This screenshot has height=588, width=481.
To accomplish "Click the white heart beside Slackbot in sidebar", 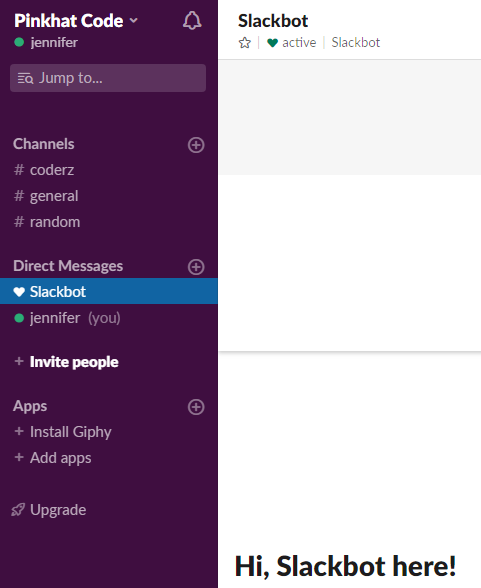I will (x=19, y=292).
